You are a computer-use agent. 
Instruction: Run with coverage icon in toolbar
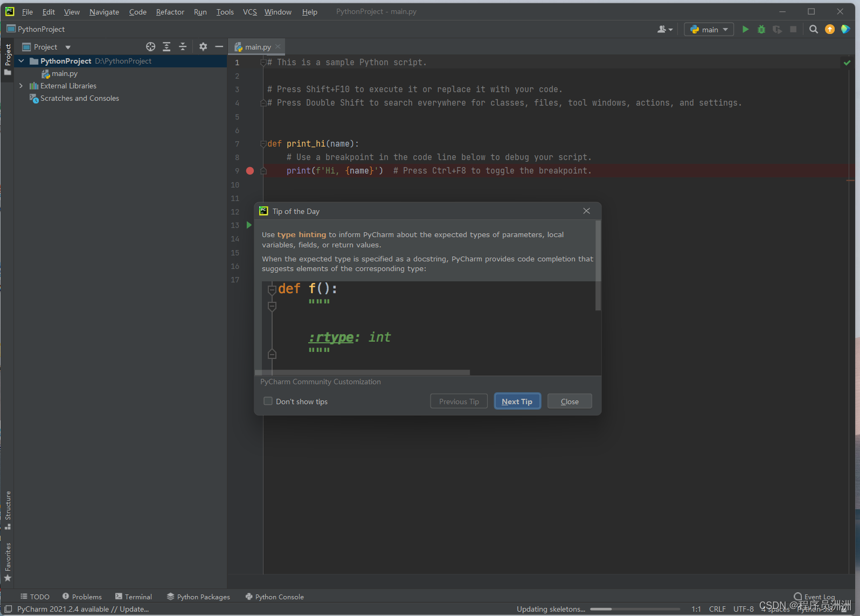coord(777,30)
